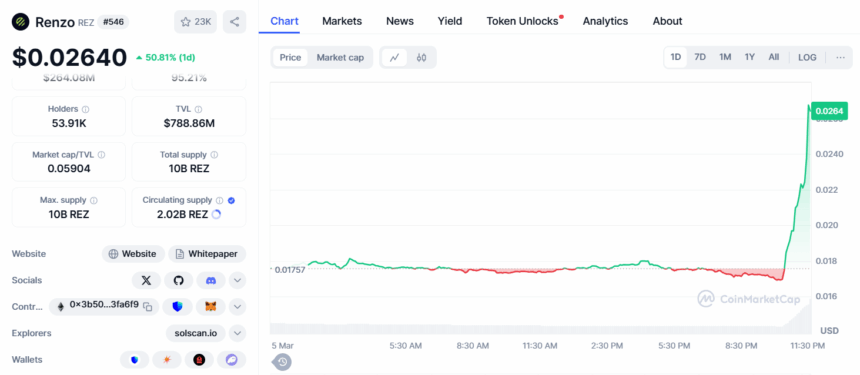Image resolution: width=860 pixels, height=375 pixels.
Task: Select All time range
Action: tap(773, 57)
